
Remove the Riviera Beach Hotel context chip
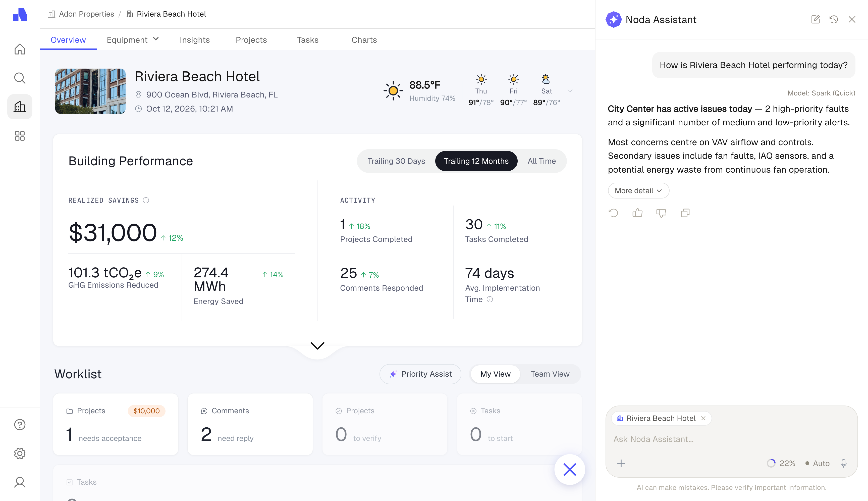click(x=703, y=418)
